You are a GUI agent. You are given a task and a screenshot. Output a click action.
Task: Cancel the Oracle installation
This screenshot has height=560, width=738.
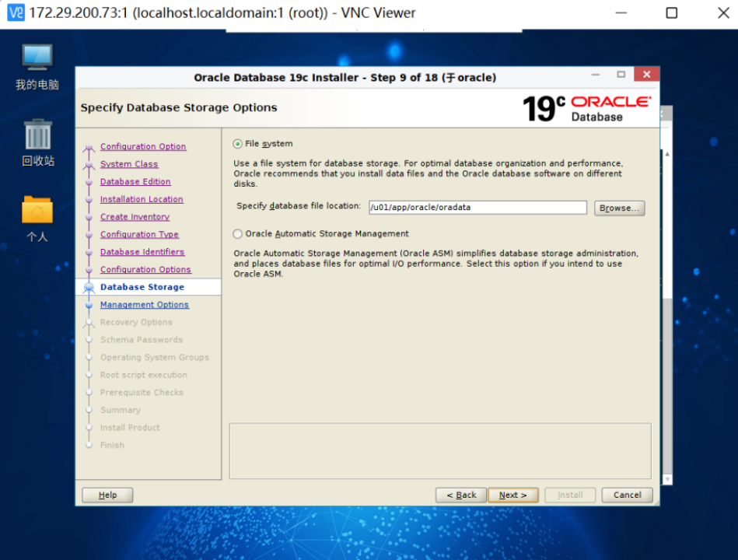click(x=627, y=495)
